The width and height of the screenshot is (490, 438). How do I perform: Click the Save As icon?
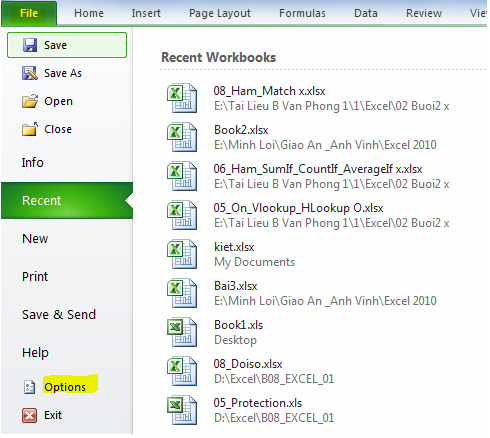tap(30, 73)
